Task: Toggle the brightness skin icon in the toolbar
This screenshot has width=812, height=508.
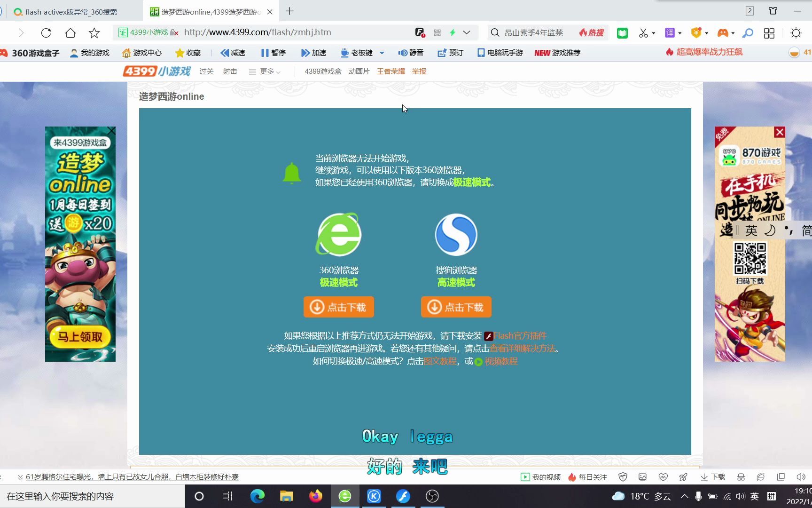Action: click(796, 33)
